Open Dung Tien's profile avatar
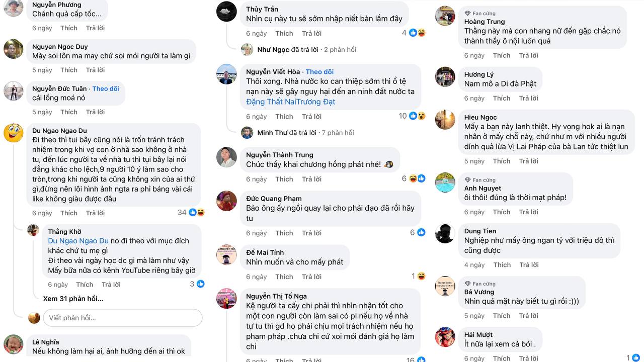The width and height of the screenshot is (644, 362). [x=445, y=233]
